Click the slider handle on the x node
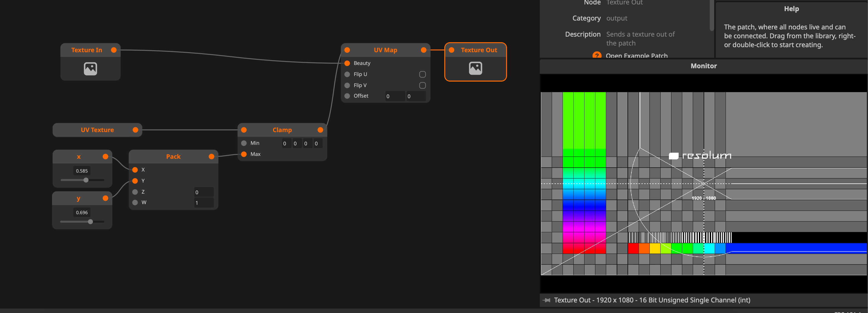Image resolution: width=868 pixels, height=313 pixels. [x=86, y=180]
